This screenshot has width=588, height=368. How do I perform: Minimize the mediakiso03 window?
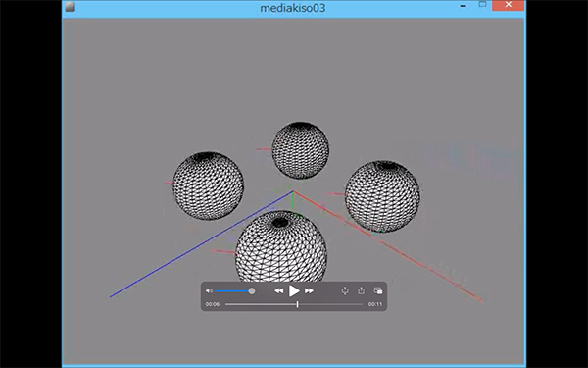pyautogui.click(x=464, y=6)
